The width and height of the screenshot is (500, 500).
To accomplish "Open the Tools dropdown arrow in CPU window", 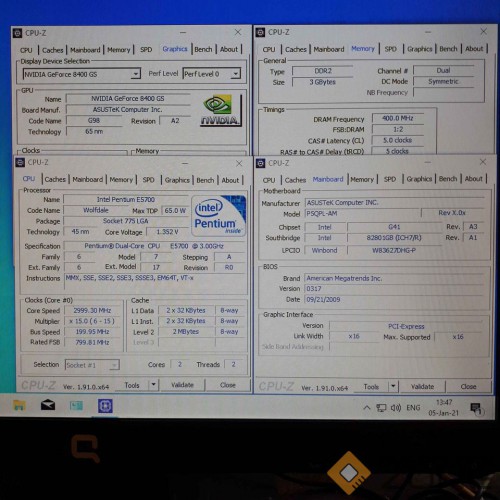I will 153,385.
